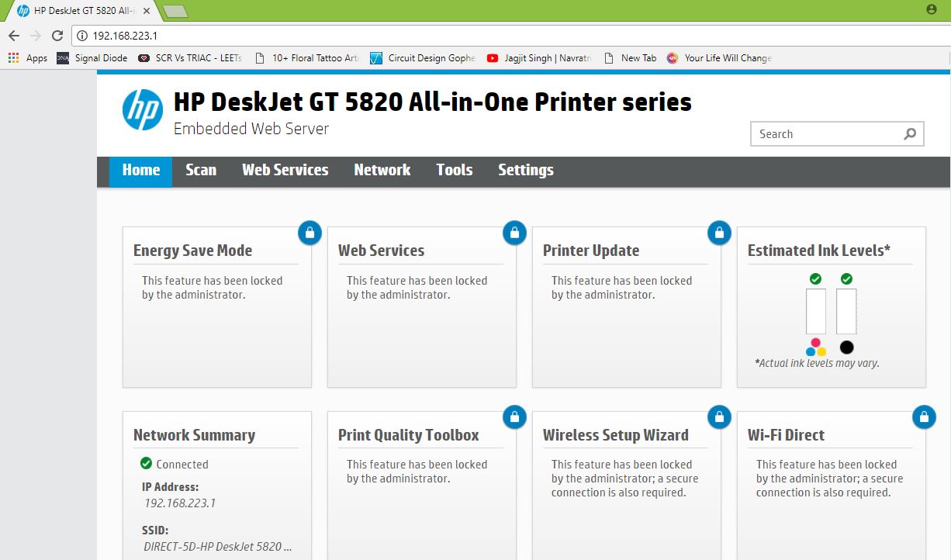
Task: Click Energy Save Mode card title
Action: (x=192, y=251)
